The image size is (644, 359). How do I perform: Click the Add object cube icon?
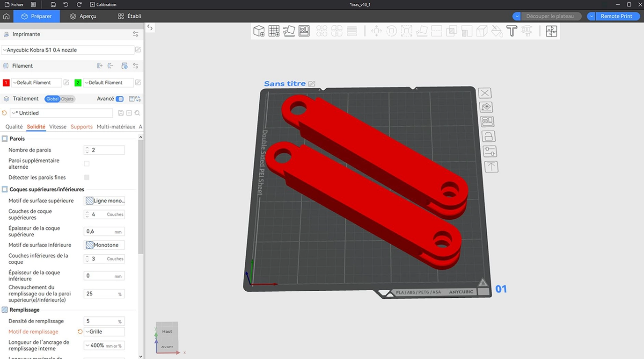pos(259,31)
